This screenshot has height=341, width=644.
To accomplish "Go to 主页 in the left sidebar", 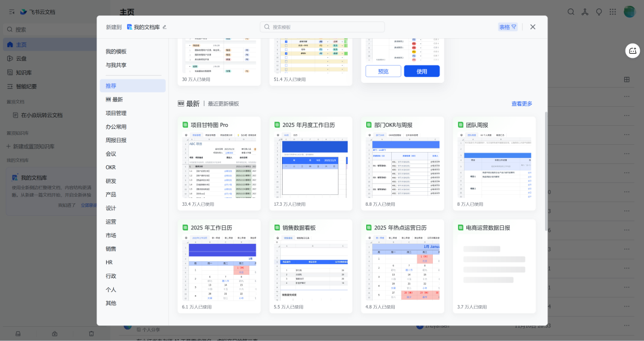I will 49,44.
